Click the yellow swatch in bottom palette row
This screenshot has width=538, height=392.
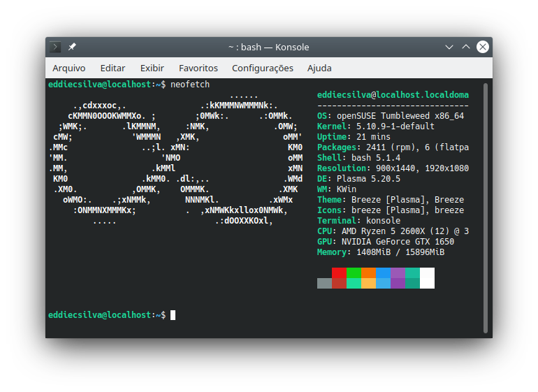coord(368,283)
